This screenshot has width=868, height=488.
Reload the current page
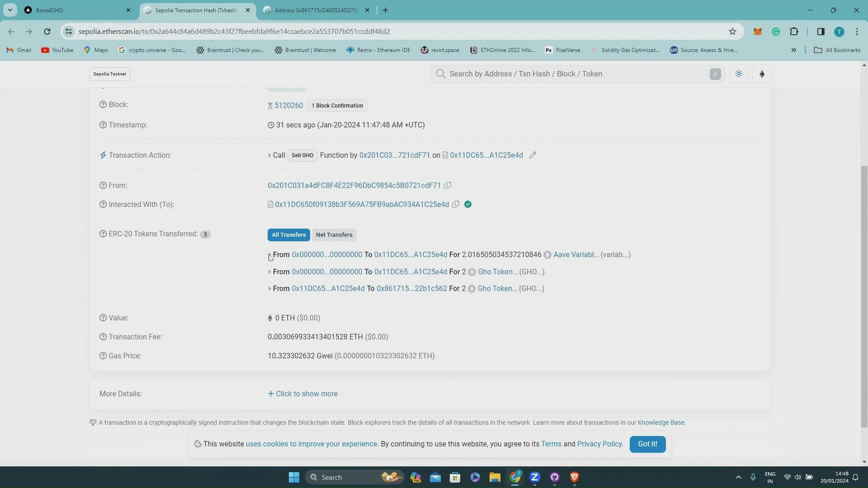(47, 32)
